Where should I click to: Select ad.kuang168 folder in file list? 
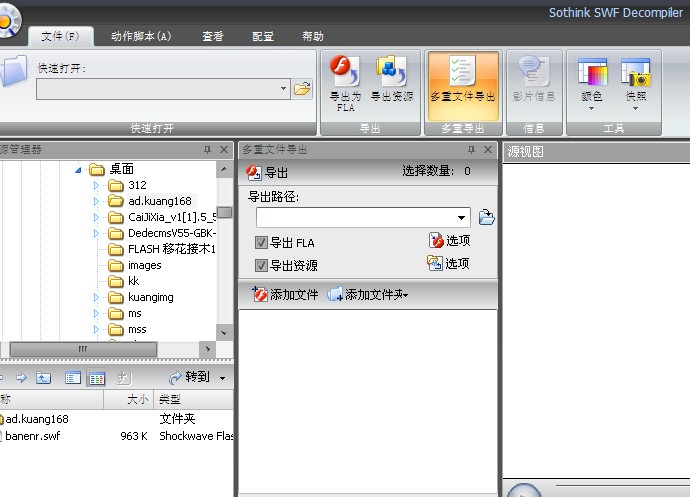pos(37,419)
